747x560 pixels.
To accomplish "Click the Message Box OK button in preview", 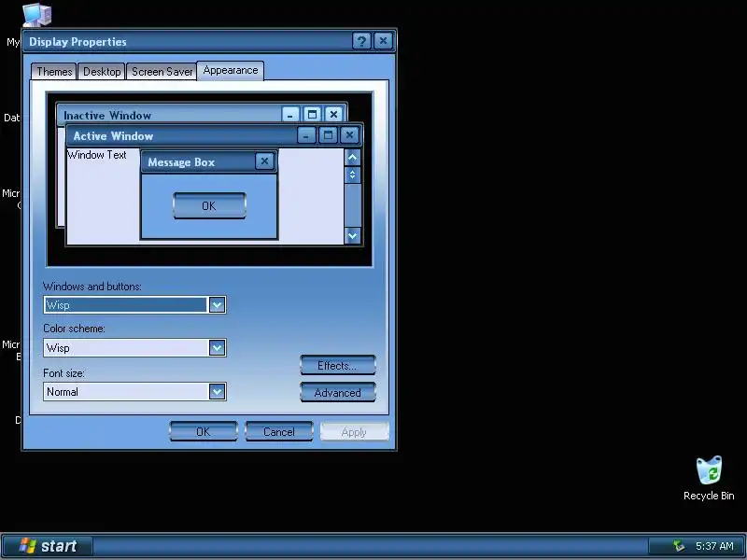I will [209, 205].
